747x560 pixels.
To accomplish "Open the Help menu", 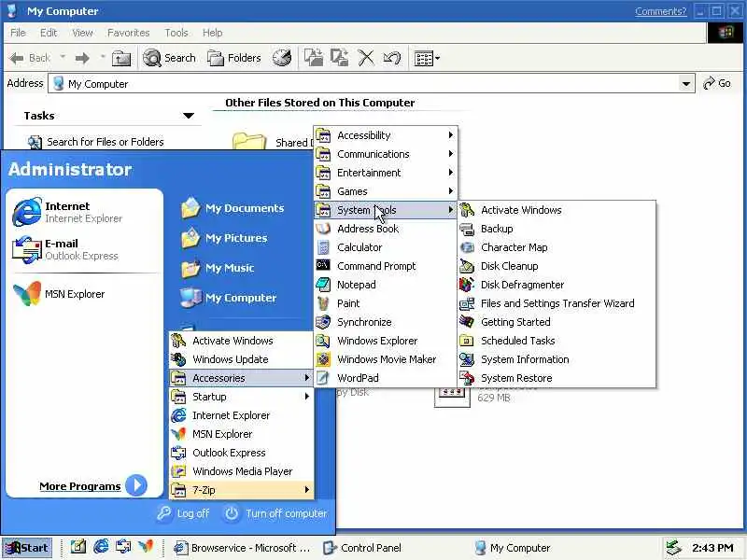I will [213, 33].
